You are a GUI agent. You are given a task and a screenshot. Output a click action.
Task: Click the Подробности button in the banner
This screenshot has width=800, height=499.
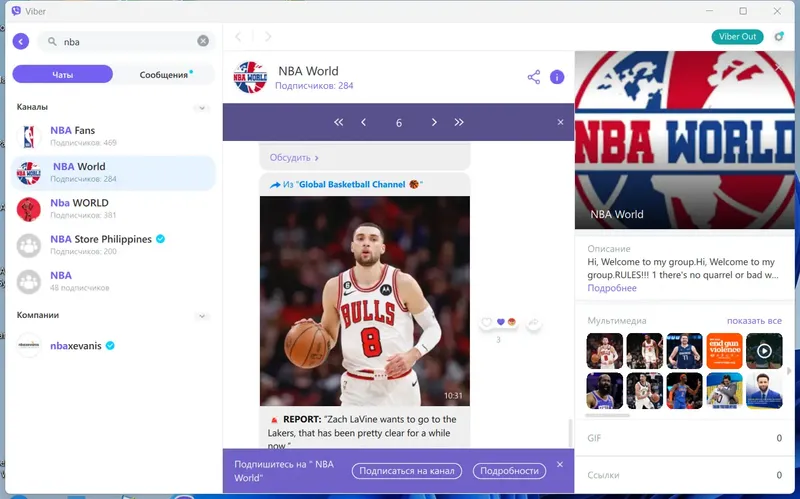pyautogui.click(x=509, y=471)
